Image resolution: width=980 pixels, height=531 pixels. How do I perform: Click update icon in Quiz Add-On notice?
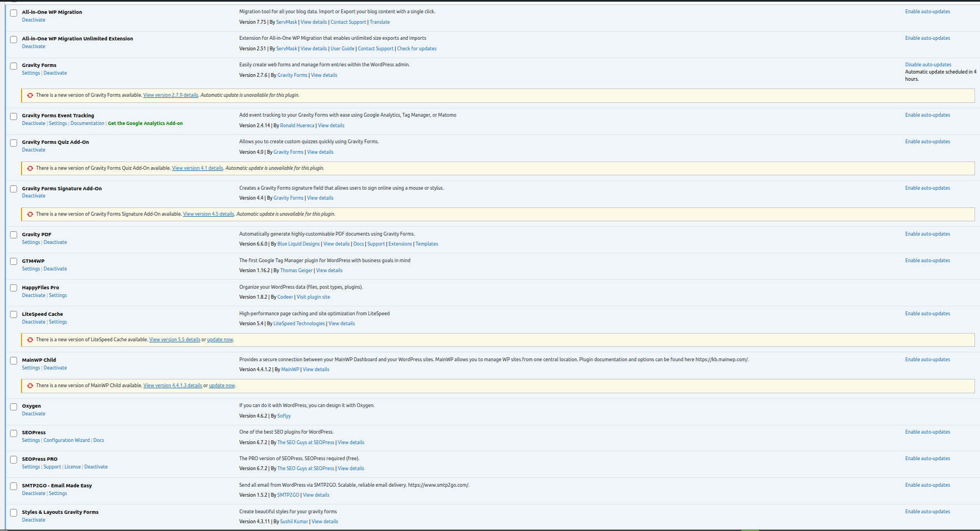(30, 168)
